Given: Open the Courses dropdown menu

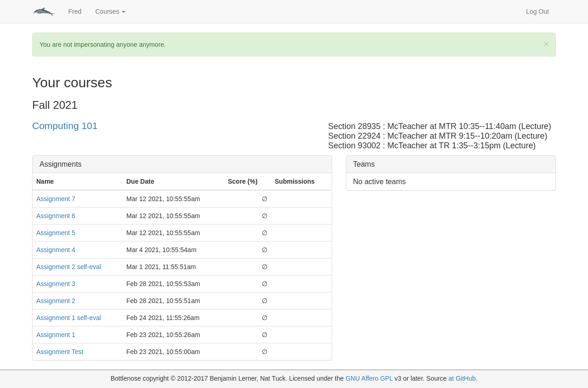Looking at the screenshot, I should 110,11.
